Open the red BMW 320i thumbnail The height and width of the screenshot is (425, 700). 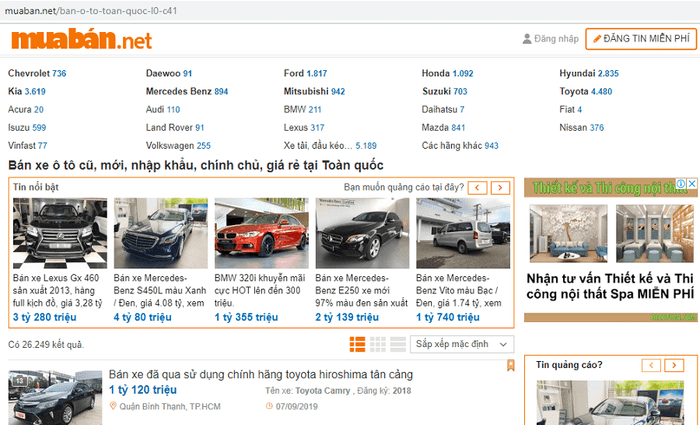pyautogui.click(x=261, y=231)
